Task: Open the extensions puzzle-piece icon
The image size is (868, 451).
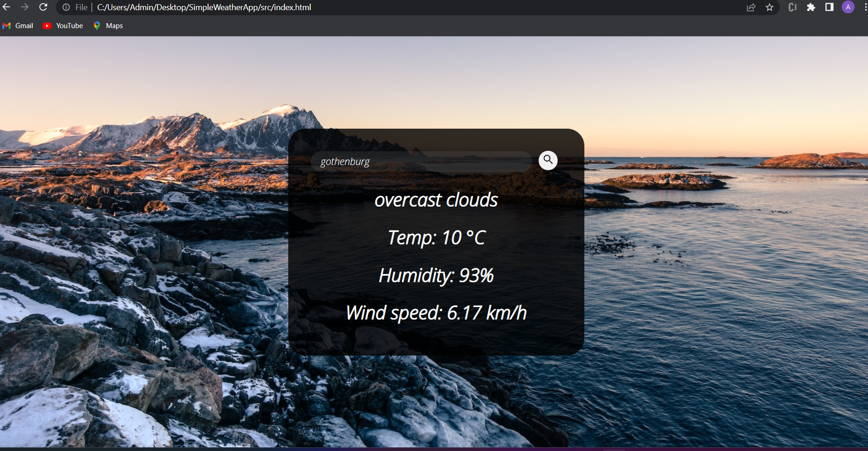Action: (x=811, y=7)
